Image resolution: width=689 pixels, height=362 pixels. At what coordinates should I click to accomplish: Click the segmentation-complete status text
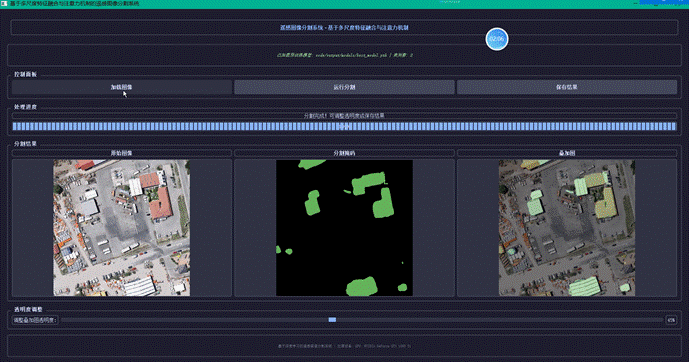[344, 116]
